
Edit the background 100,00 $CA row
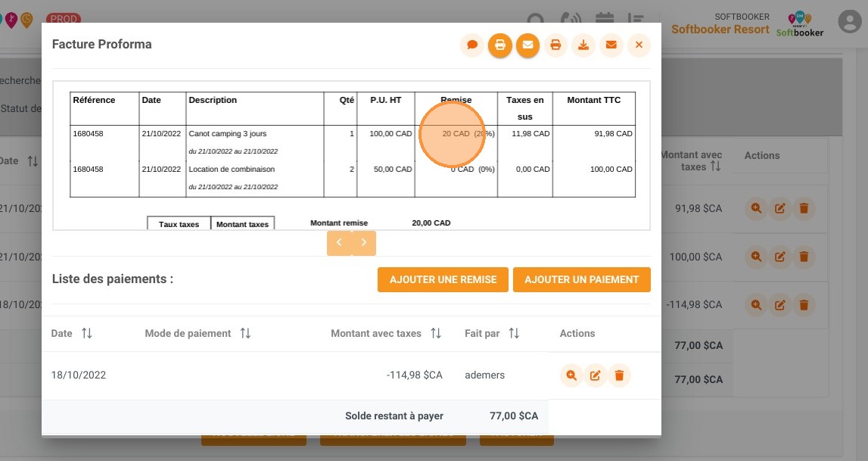pyautogui.click(x=780, y=257)
